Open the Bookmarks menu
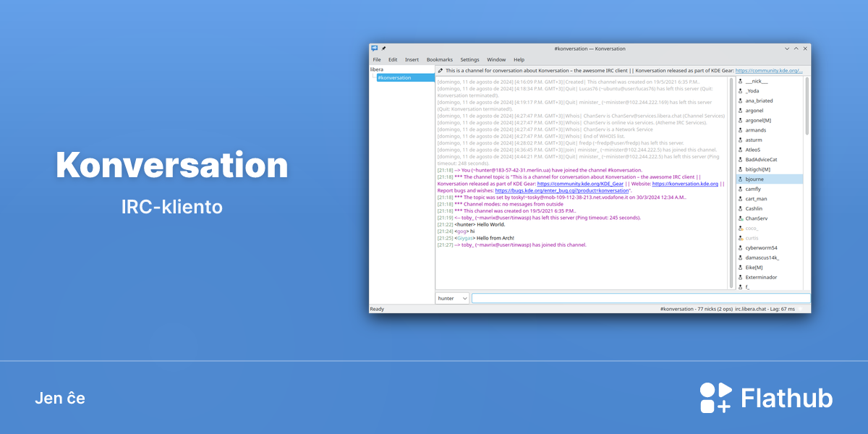 pos(440,59)
